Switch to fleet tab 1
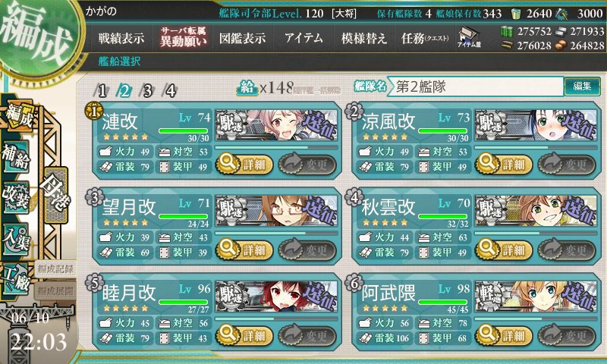Screen dimensions: 607x364 click(x=102, y=91)
